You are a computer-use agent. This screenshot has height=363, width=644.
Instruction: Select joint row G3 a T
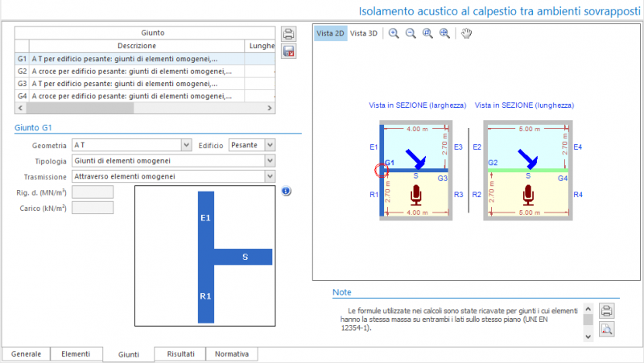point(145,84)
